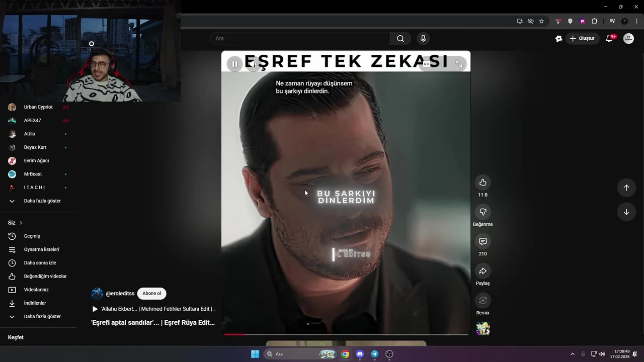This screenshot has width=644, height=362.
Task: Open the media control music-note icon
Action: pyautogui.click(x=612, y=21)
